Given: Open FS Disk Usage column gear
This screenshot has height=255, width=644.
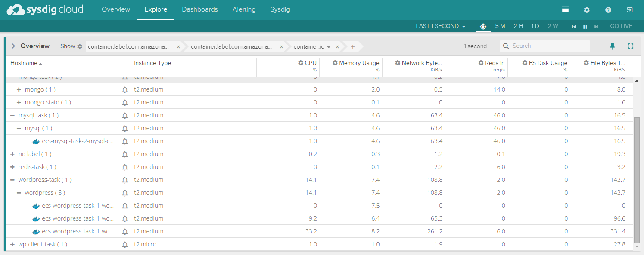Looking at the screenshot, I should (x=525, y=63).
